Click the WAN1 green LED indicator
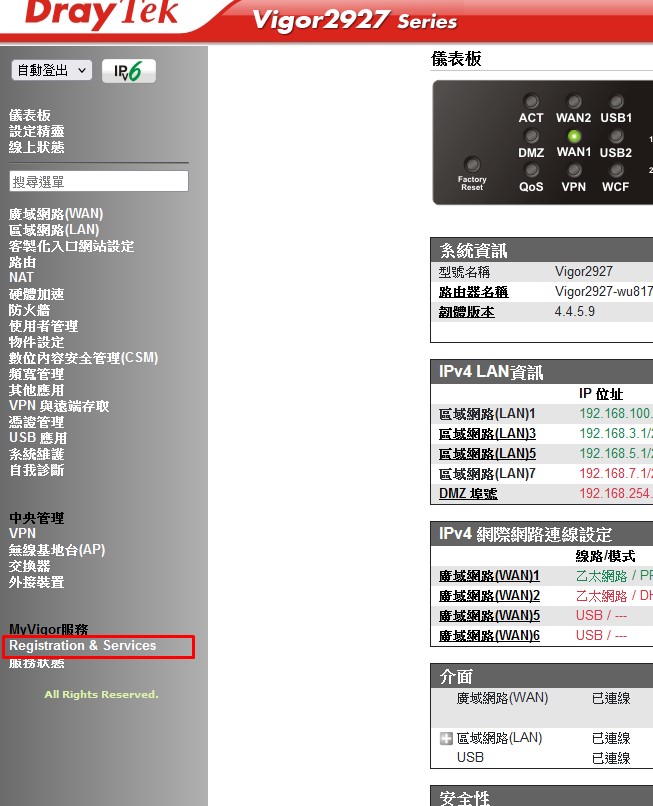 (574, 136)
